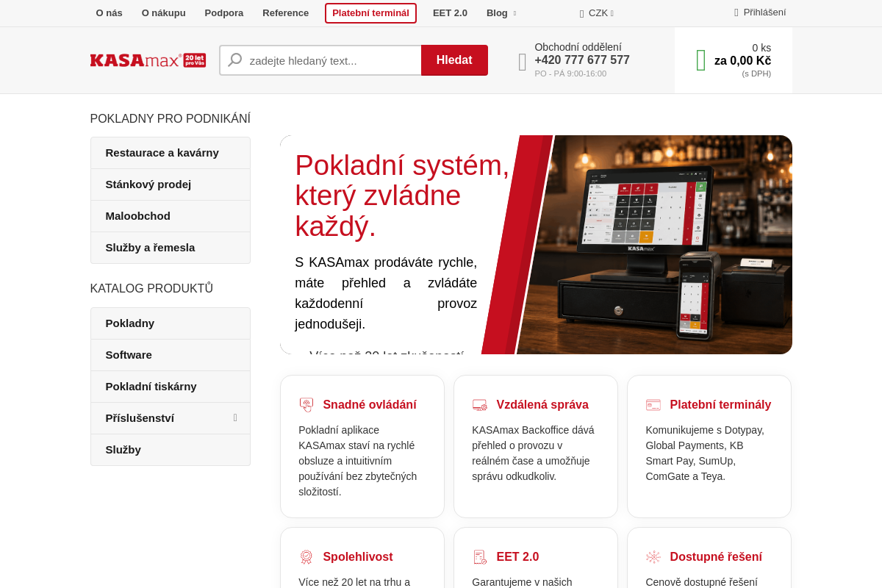
Task: Click the phone icon beside Obchodní oddělení
Action: pyautogui.click(x=523, y=62)
